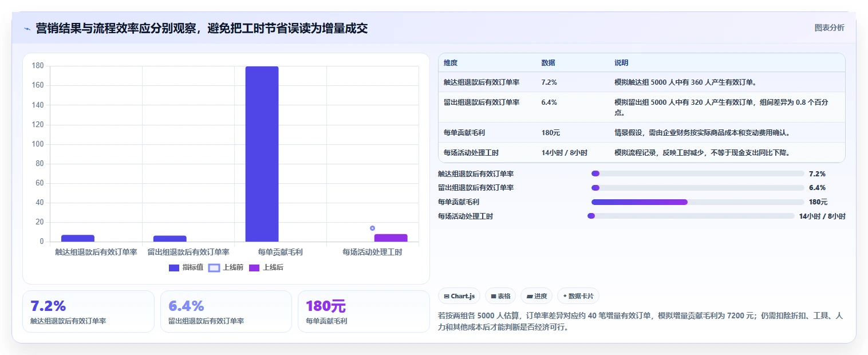Click the y-axis label 180
868x355 pixels.
(x=38, y=66)
